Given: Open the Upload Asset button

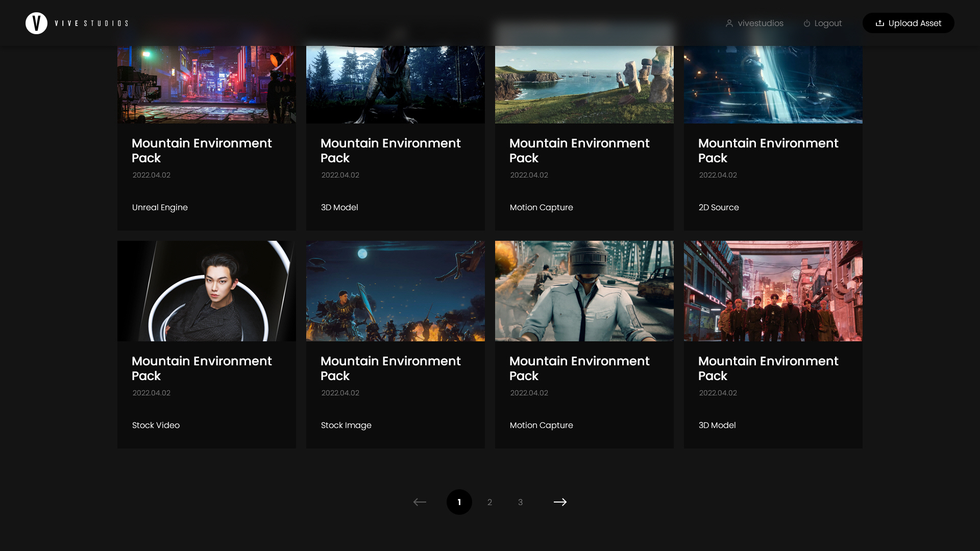Looking at the screenshot, I should coord(908,23).
